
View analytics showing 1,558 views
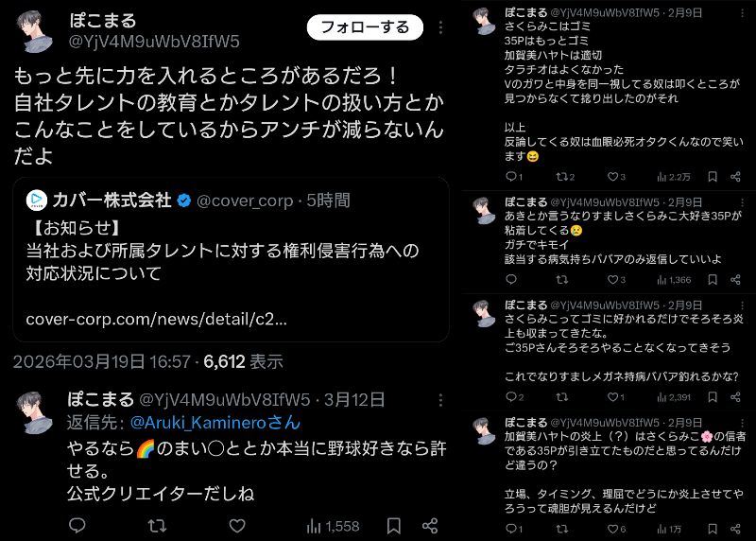pos(334,526)
